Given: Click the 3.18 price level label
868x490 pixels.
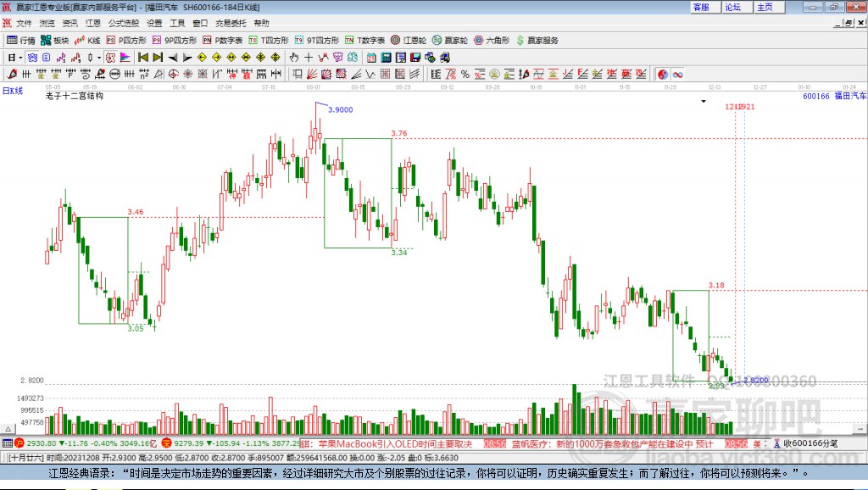Looking at the screenshot, I should tap(716, 286).
